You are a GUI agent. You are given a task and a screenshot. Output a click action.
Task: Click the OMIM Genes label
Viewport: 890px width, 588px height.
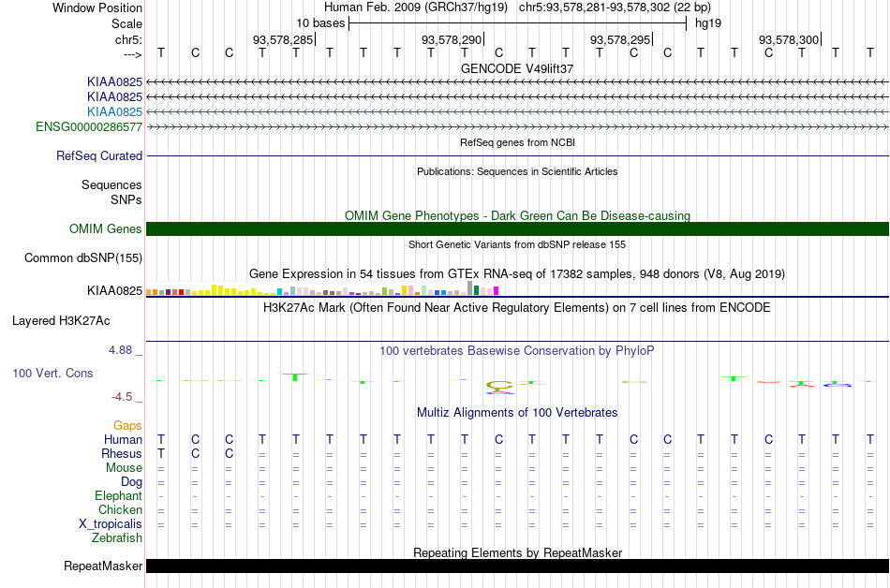(x=106, y=228)
